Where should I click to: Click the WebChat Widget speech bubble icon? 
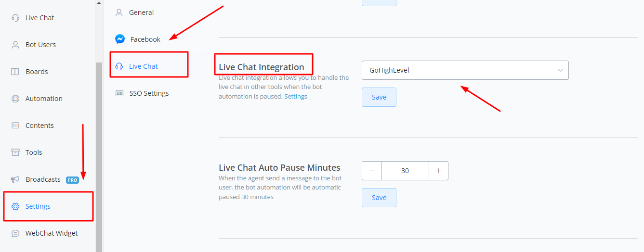[x=15, y=233]
